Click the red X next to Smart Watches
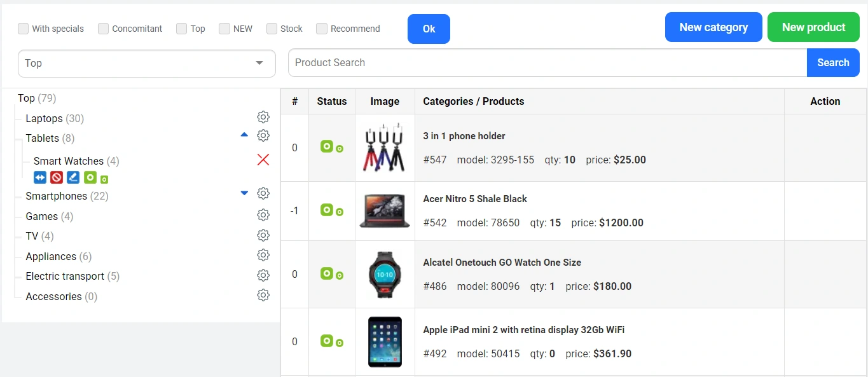This screenshot has width=868, height=377. [x=263, y=160]
